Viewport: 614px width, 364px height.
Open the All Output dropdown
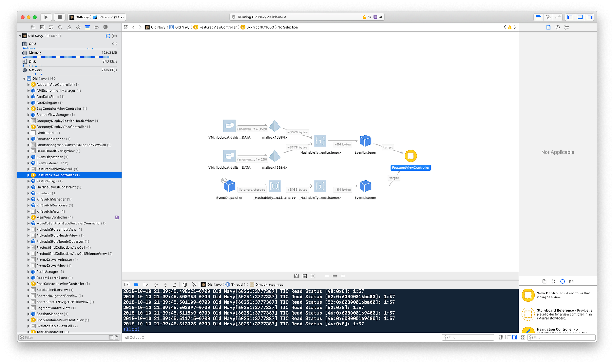134,338
